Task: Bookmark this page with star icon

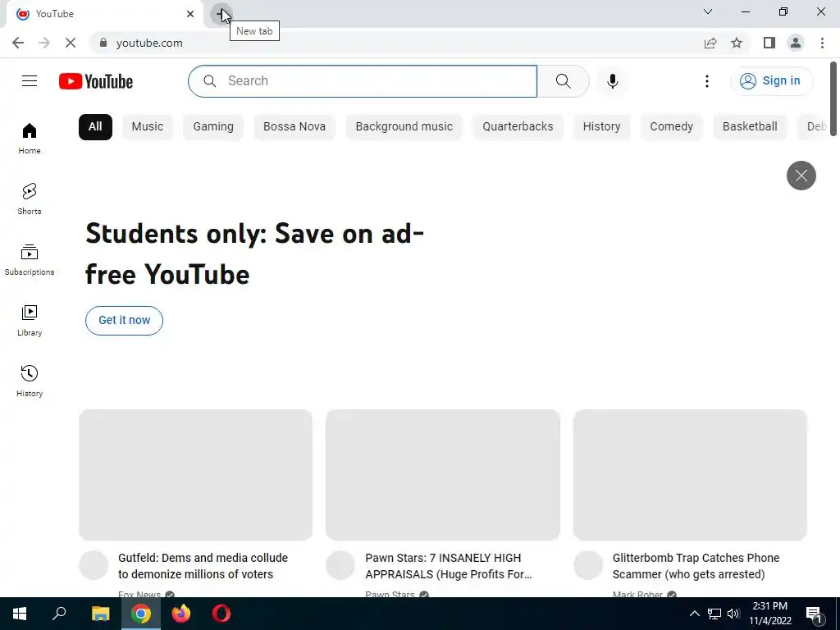Action: click(x=737, y=43)
